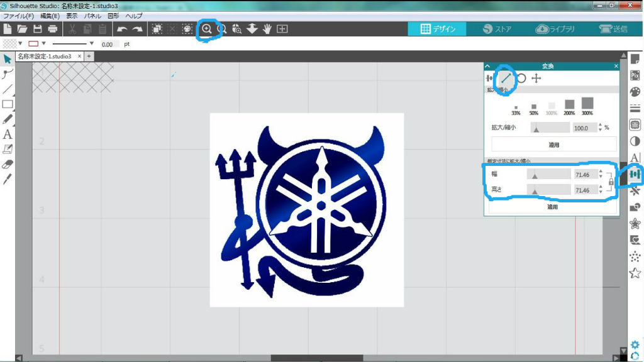Open the line color dropdown arrow
This screenshot has height=362, width=644.
[x=43, y=43]
